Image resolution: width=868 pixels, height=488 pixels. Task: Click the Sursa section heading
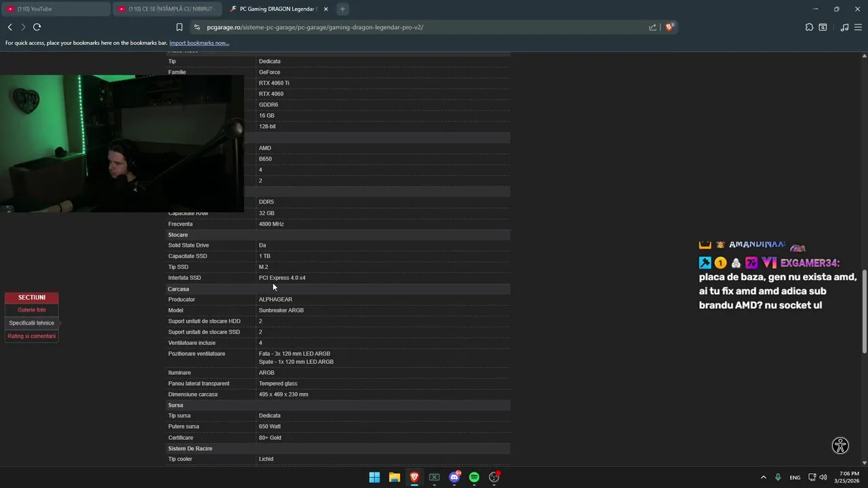(x=176, y=405)
